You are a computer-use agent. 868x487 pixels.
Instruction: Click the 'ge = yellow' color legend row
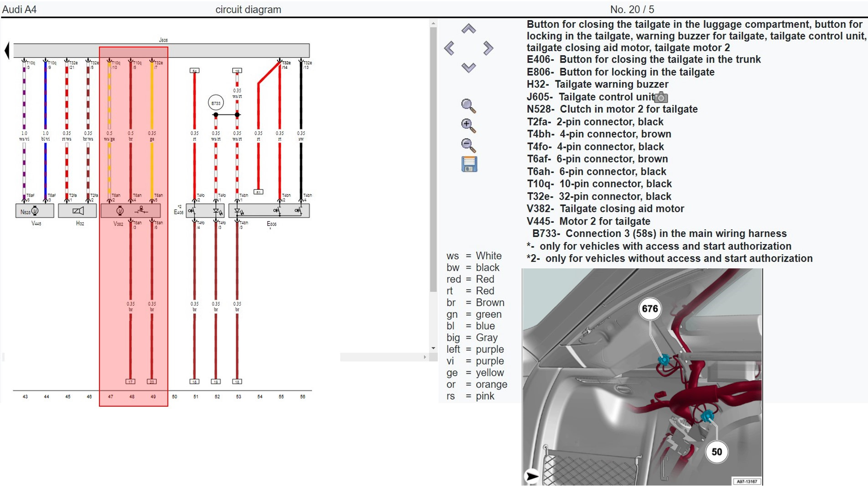pyautogui.click(x=475, y=373)
